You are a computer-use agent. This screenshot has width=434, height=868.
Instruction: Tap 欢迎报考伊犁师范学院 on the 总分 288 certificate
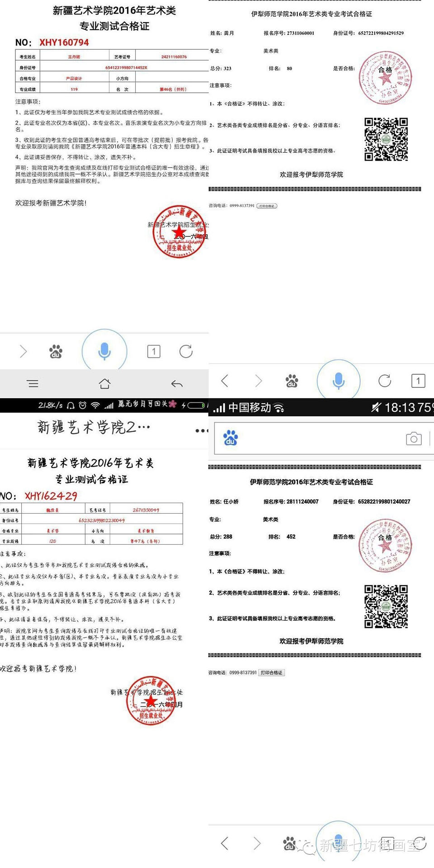(x=311, y=641)
